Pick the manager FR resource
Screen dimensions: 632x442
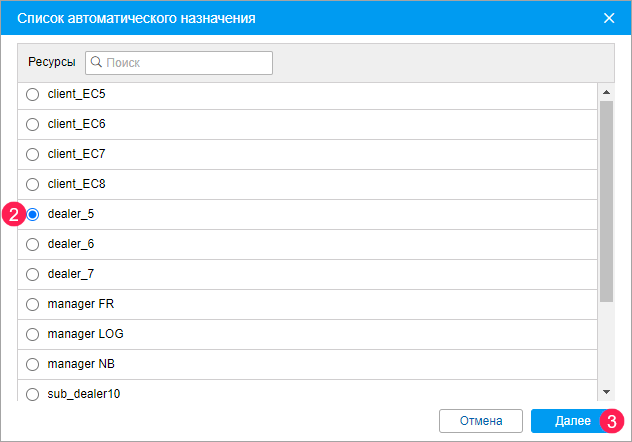point(32,304)
